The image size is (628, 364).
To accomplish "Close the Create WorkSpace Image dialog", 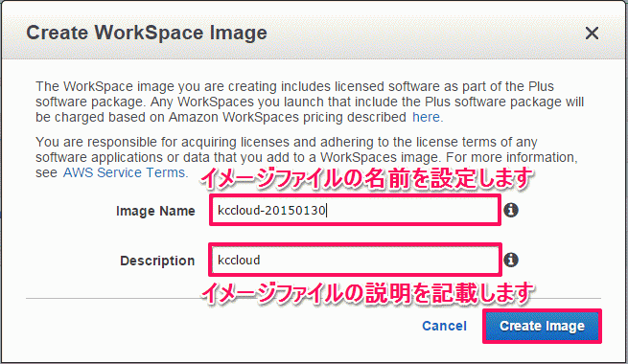I will [592, 33].
